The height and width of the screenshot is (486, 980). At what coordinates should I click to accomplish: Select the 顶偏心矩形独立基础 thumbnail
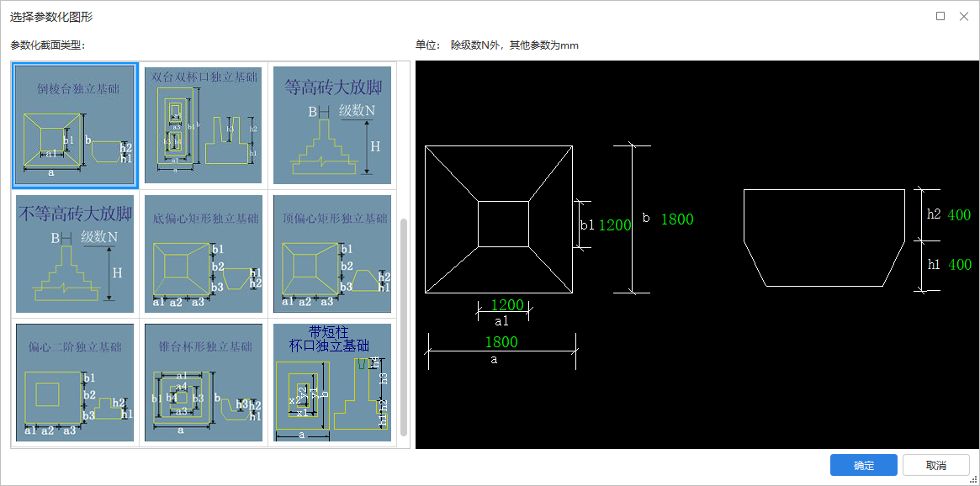coord(332,254)
